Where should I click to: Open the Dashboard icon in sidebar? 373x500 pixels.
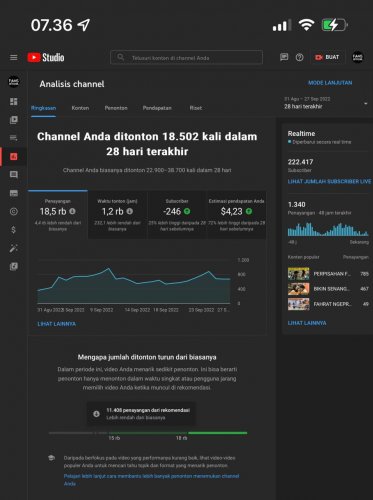(14, 101)
